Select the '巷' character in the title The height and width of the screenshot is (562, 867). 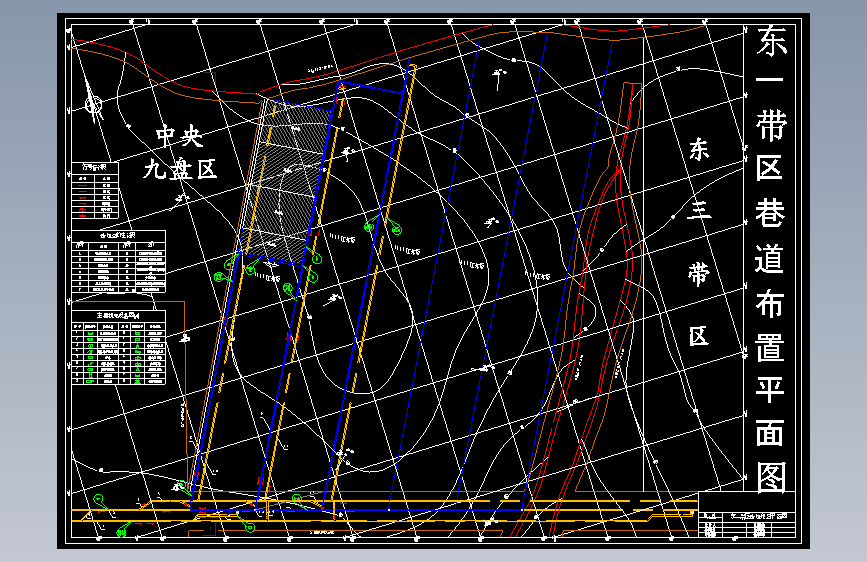[x=770, y=214]
